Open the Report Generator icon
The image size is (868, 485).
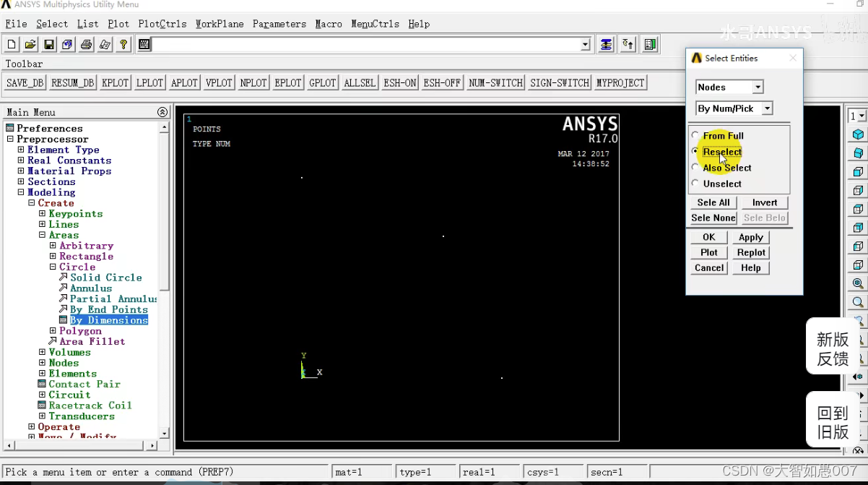[105, 45]
